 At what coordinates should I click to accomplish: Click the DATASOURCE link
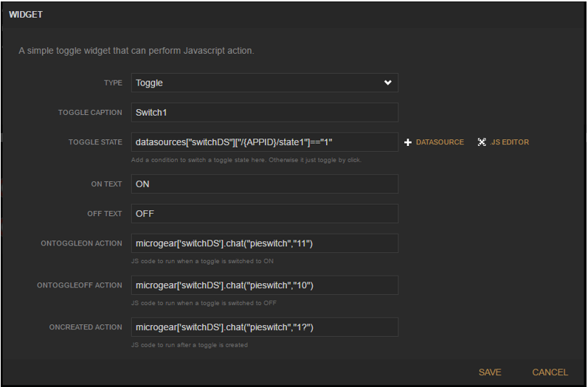[x=440, y=142]
